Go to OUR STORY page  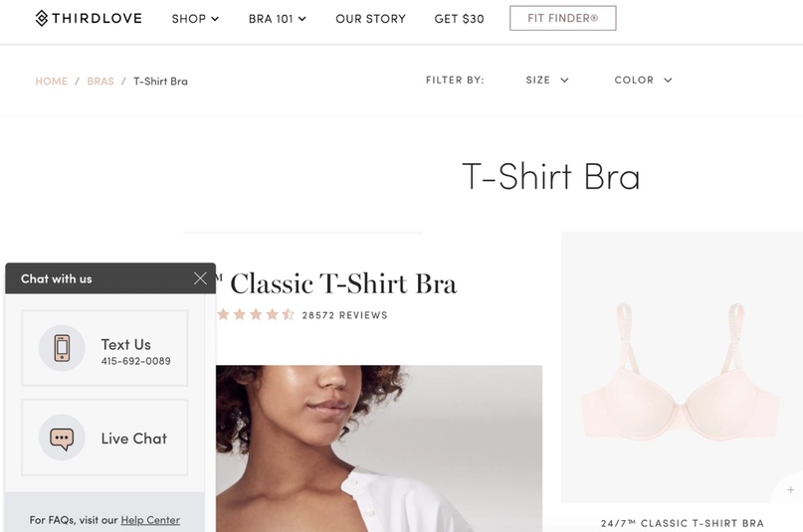click(x=370, y=19)
